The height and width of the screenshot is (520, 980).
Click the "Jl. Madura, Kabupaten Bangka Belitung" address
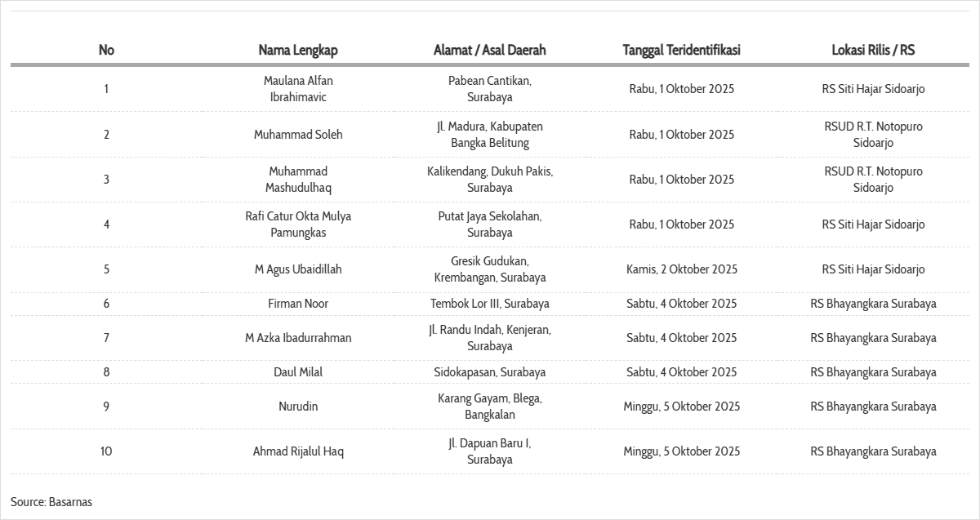(x=490, y=135)
